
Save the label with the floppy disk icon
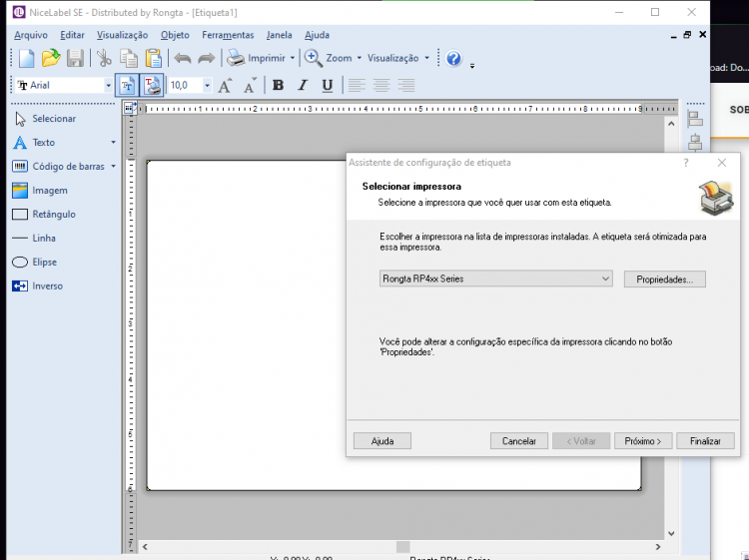click(75, 58)
